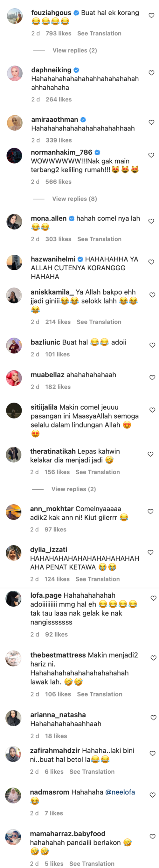Heart normanhakim_786's WOWWW comment
Viewport: 159px width, 868px height.
[151, 155]
